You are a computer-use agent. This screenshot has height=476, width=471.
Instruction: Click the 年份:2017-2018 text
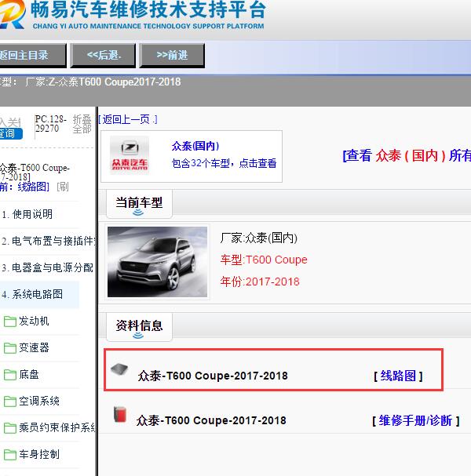point(260,282)
